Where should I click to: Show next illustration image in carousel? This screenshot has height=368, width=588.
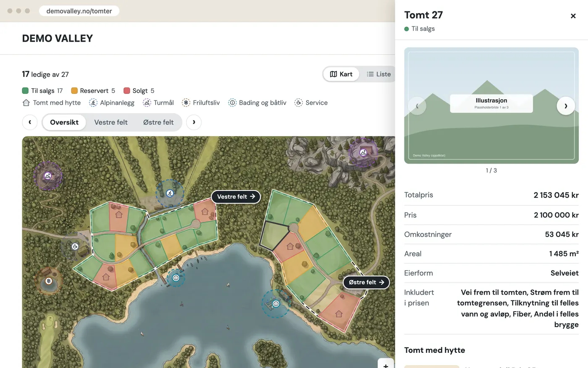point(566,106)
